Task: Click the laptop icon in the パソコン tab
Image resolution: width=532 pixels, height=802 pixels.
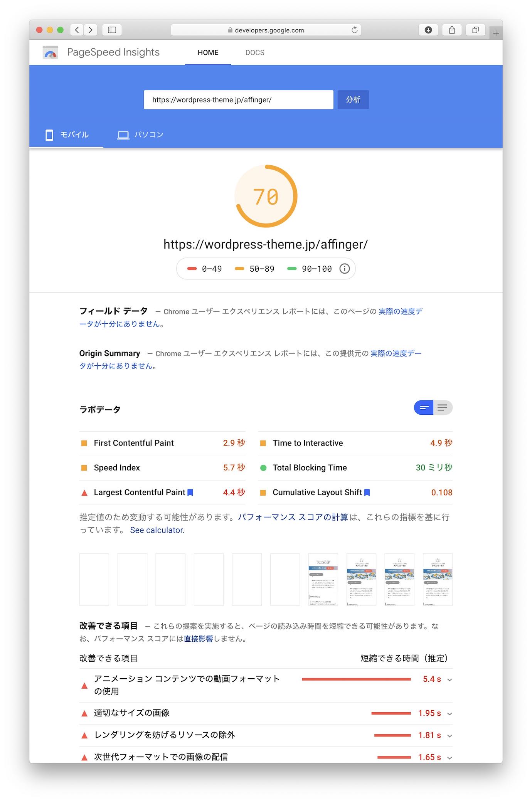Action: coord(123,135)
